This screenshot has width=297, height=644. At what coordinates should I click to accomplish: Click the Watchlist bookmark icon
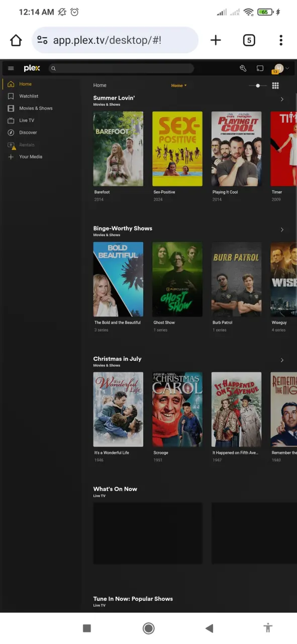[11, 96]
